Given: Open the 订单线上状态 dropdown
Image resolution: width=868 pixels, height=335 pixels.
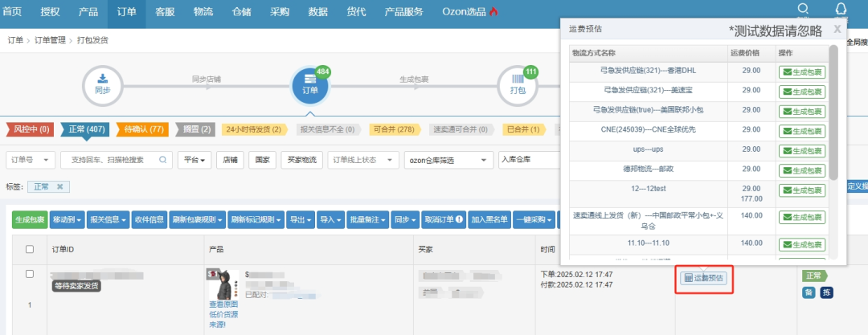Looking at the screenshot, I should (x=363, y=160).
